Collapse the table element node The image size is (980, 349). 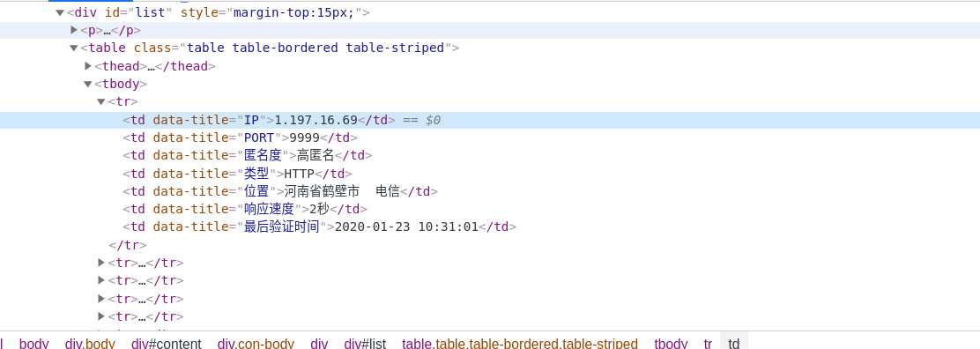pyautogui.click(x=74, y=48)
